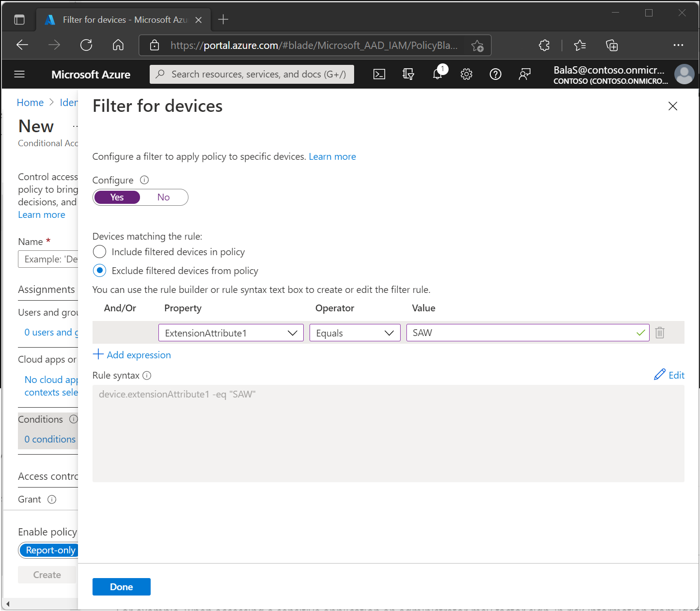The image size is (700, 611).
Task: Click the Done button
Action: point(121,586)
